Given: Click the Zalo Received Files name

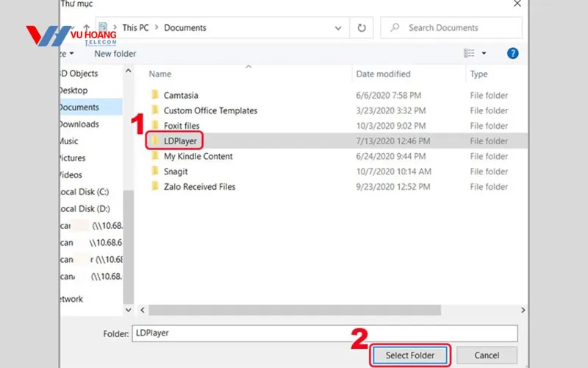Looking at the screenshot, I should click(199, 187).
